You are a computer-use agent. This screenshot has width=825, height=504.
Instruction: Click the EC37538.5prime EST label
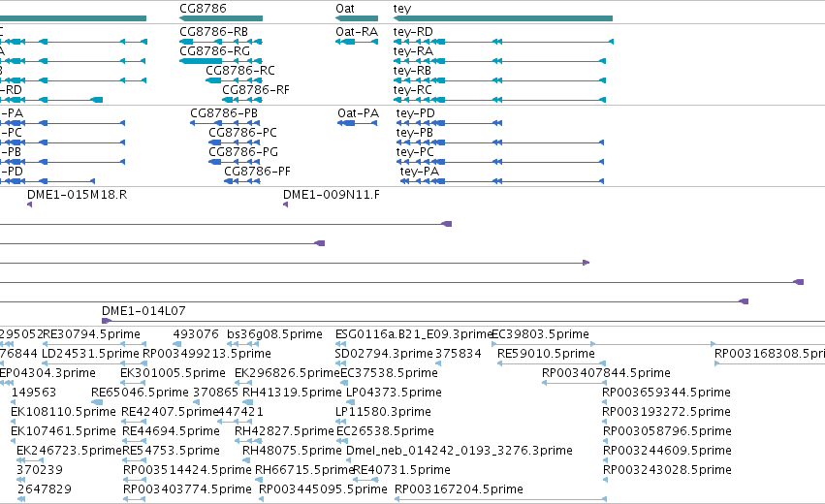tap(390, 373)
